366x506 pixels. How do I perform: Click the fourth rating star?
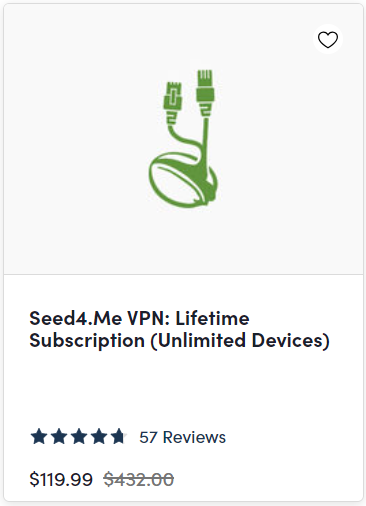coord(99,437)
